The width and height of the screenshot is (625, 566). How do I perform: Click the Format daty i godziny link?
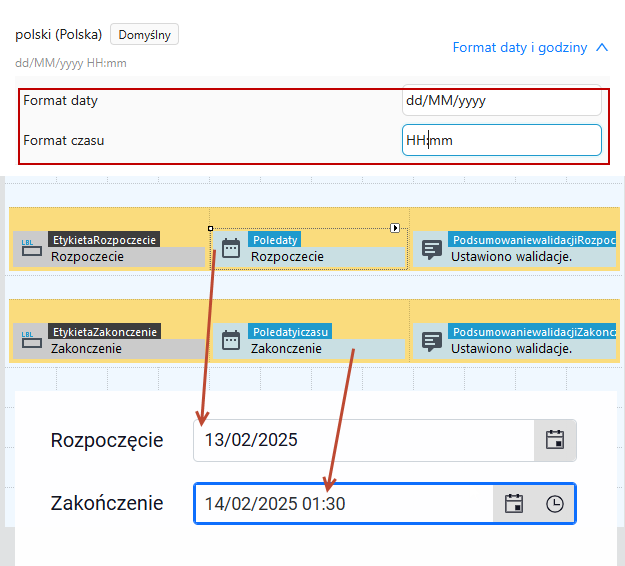pos(520,48)
